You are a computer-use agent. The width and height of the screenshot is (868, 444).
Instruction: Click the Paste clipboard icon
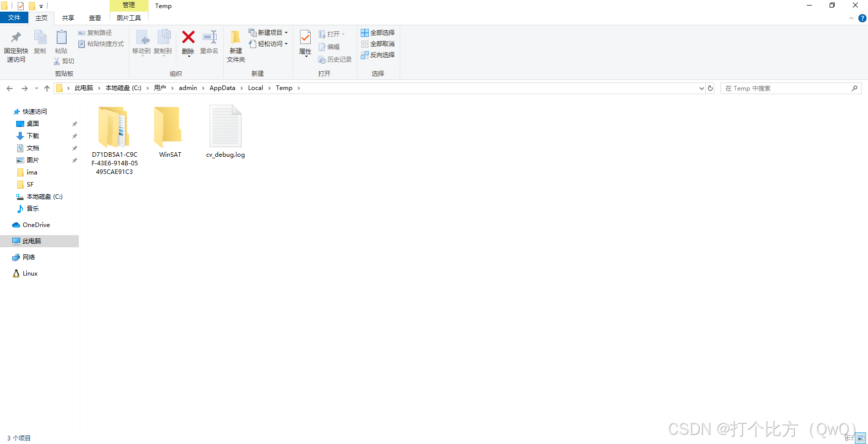[x=61, y=37]
